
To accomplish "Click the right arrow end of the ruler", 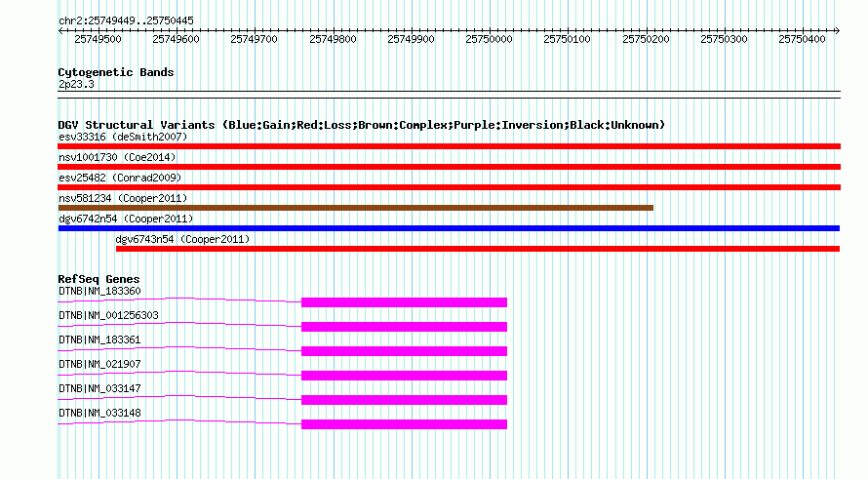I will [x=837, y=30].
